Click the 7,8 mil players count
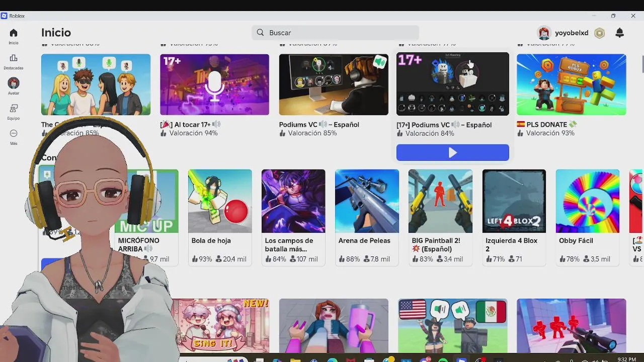 [376, 259]
